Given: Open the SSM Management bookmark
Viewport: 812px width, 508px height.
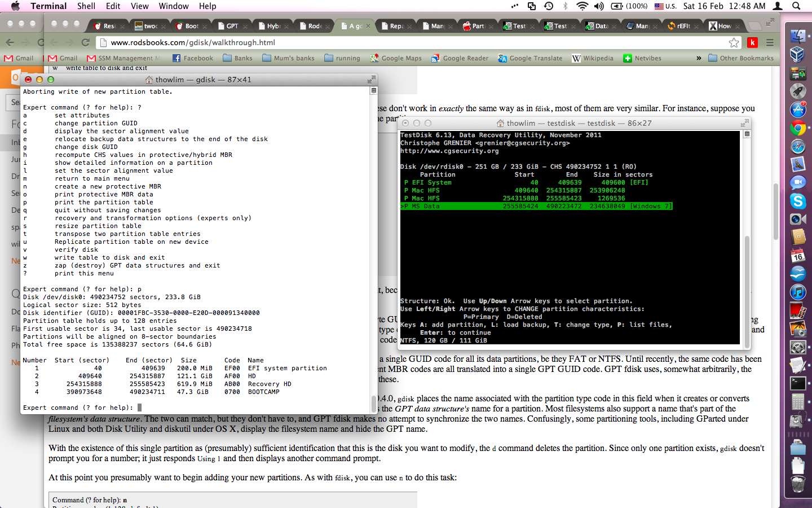Looking at the screenshot, I should (x=124, y=58).
